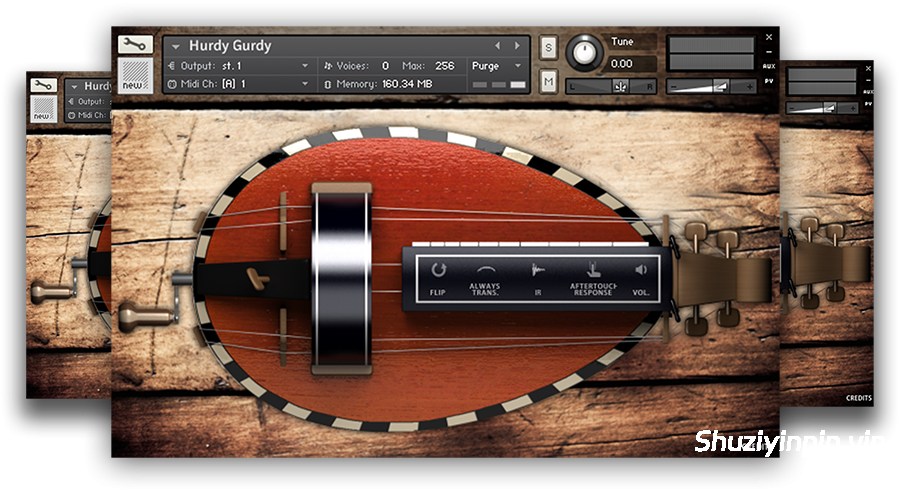Open the wrench settings icon in front window

tap(135, 44)
